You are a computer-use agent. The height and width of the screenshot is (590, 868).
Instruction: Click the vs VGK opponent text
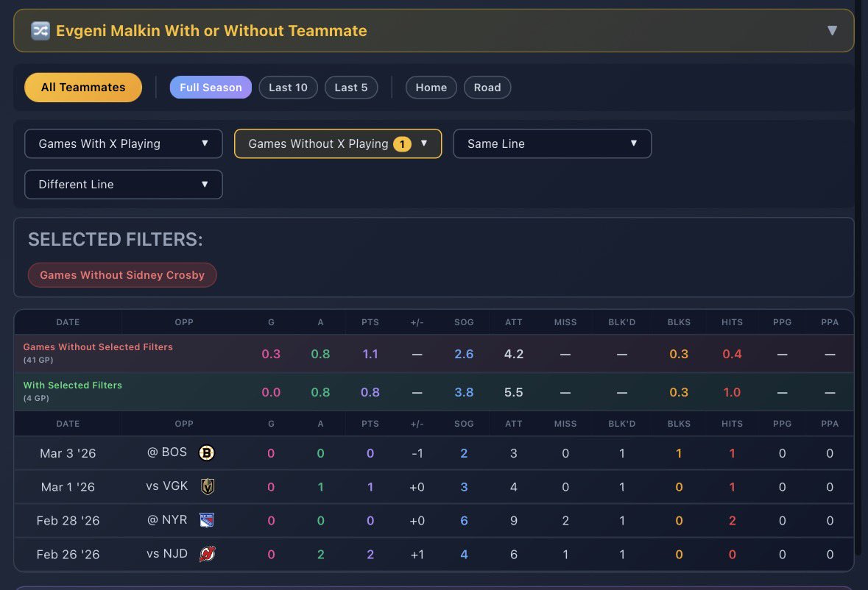pyautogui.click(x=166, y=486)
